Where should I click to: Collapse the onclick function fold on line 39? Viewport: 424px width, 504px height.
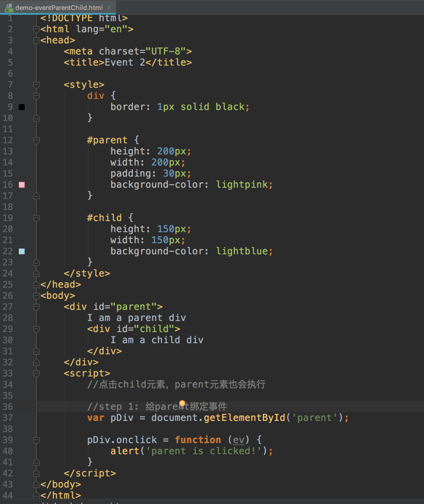(x=36, y=440)
